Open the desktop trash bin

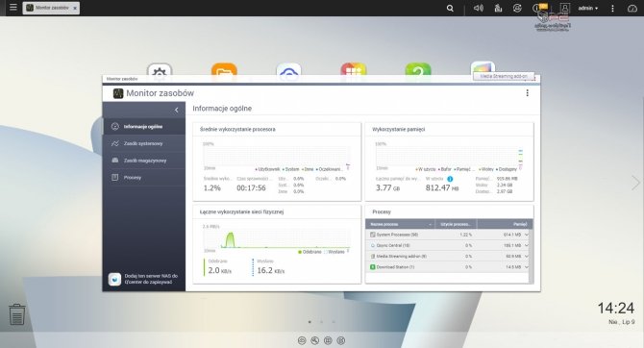tap(17, 314)
